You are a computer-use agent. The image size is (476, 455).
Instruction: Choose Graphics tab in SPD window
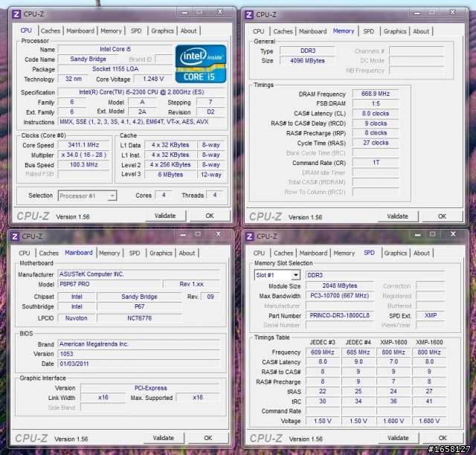(x=396, y=253)
